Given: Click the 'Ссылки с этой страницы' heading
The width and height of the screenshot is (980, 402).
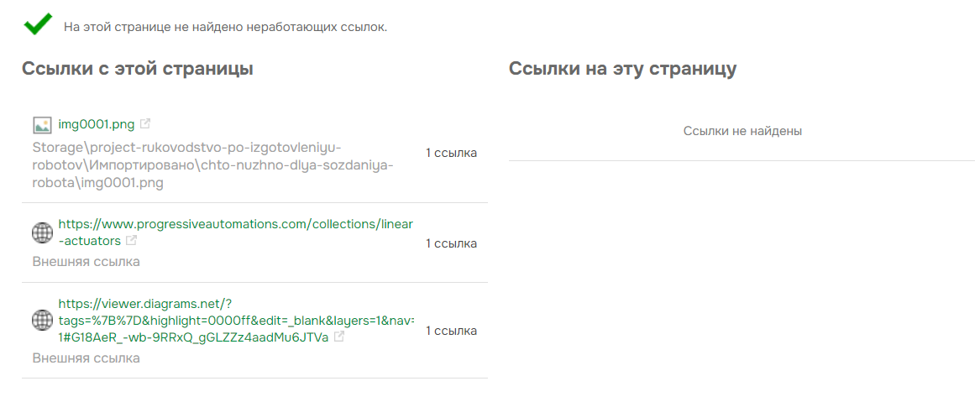Looking at the screenshot, I should [x=138, y=69].
